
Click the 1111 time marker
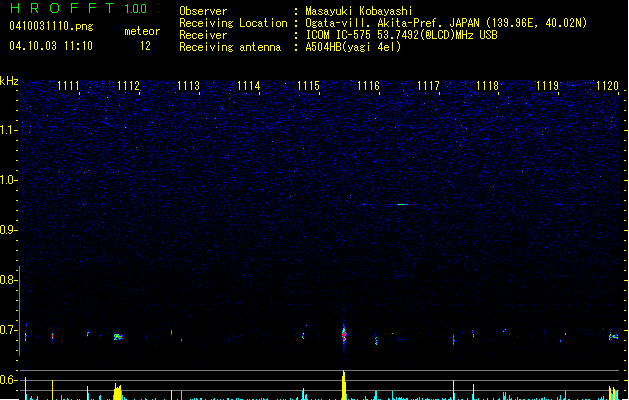68,86
